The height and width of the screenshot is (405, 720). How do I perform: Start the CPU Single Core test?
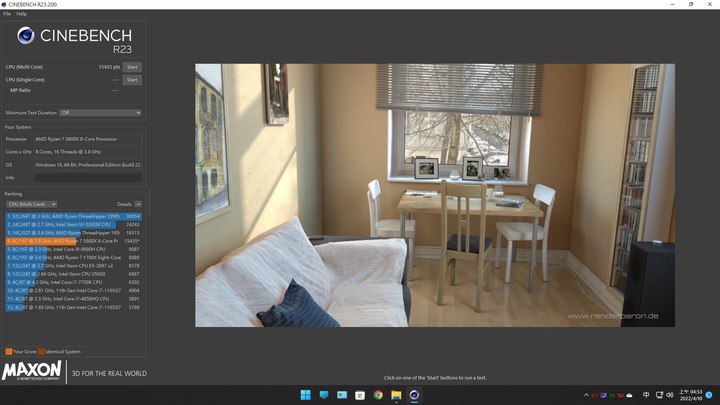pyautogui.click(x=132, y=80)
